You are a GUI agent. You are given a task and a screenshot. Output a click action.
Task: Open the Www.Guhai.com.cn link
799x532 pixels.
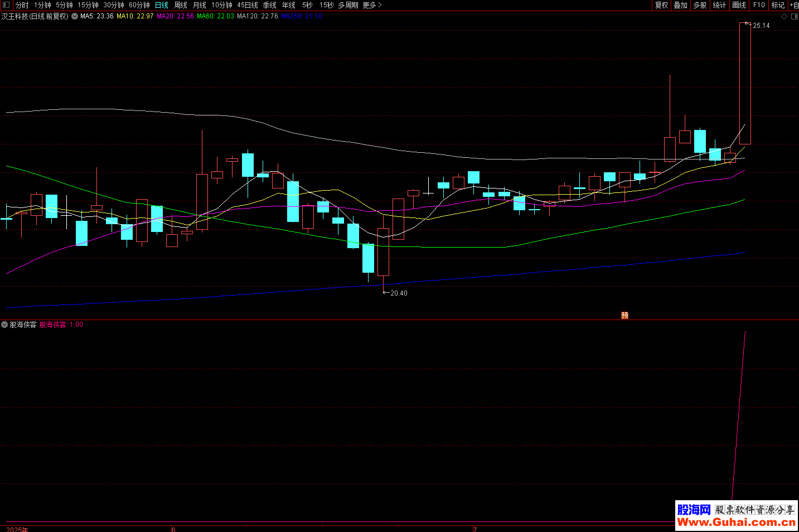pyautogui.click(x=736, y=523)
